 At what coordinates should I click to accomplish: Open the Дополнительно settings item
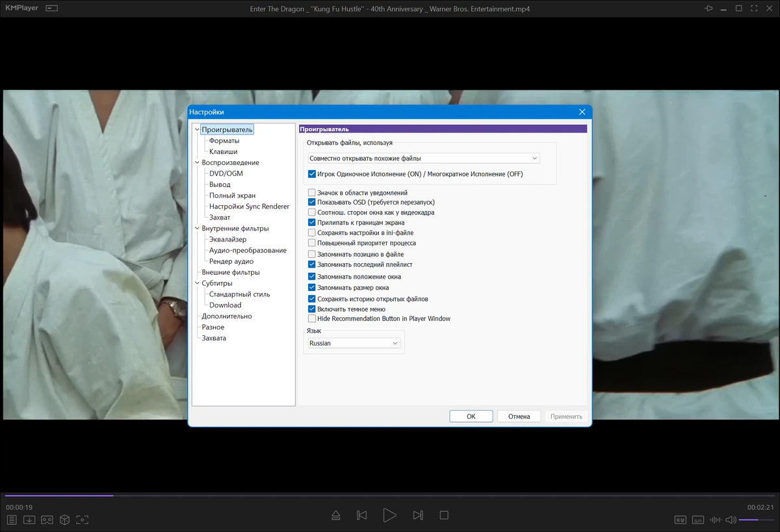(227, 316)
